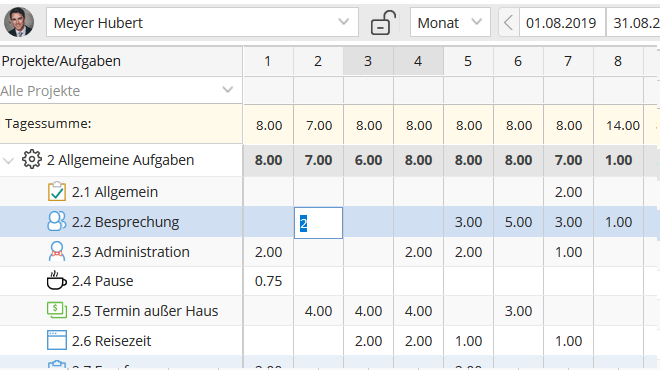
Task: Select the 2.4 Pause task label
Action: [x=102, y=281]
